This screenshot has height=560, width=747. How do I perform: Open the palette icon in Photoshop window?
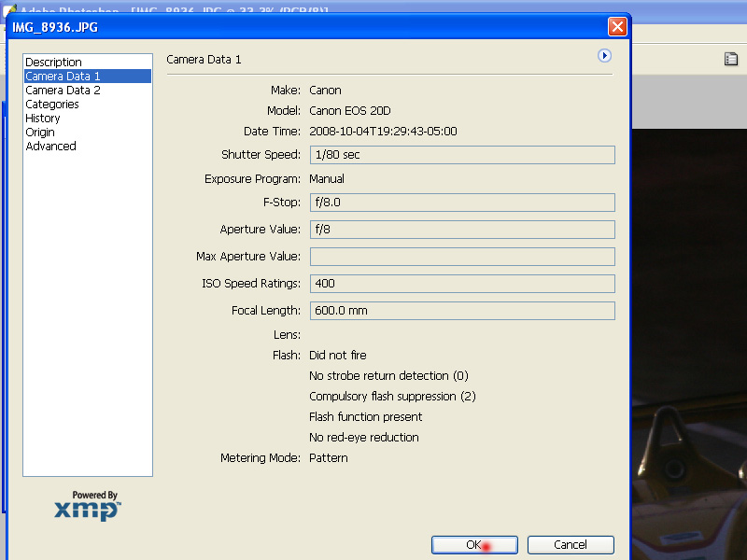point(731,59)
